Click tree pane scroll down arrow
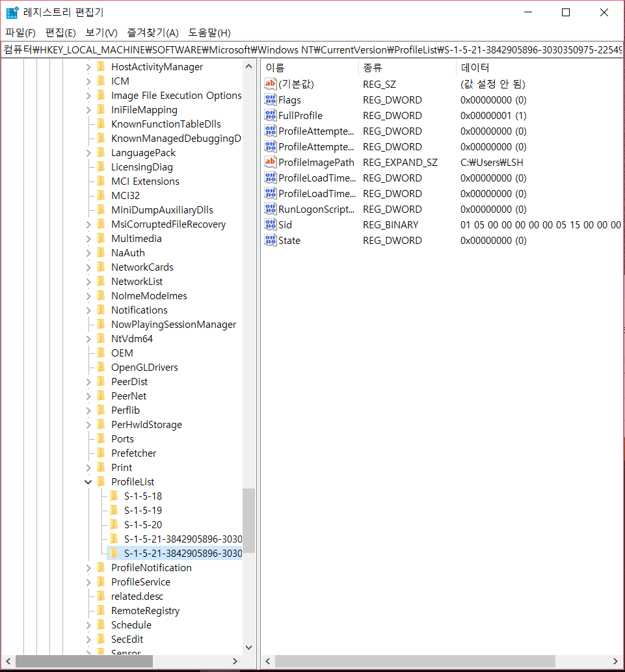This screenshot has height=672, width=625. coord(249,647)
